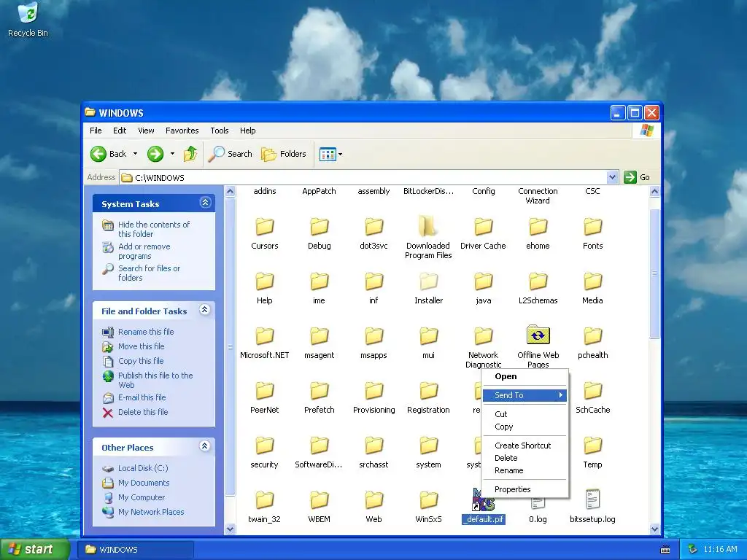Select the WinSxS folder icon
Screen dimensions: 747x560
428,500
